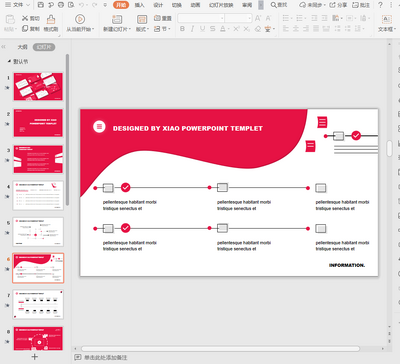This screenshot has width=400, height=364.
Task: Click the font size combo box
Action: [238, 18]
